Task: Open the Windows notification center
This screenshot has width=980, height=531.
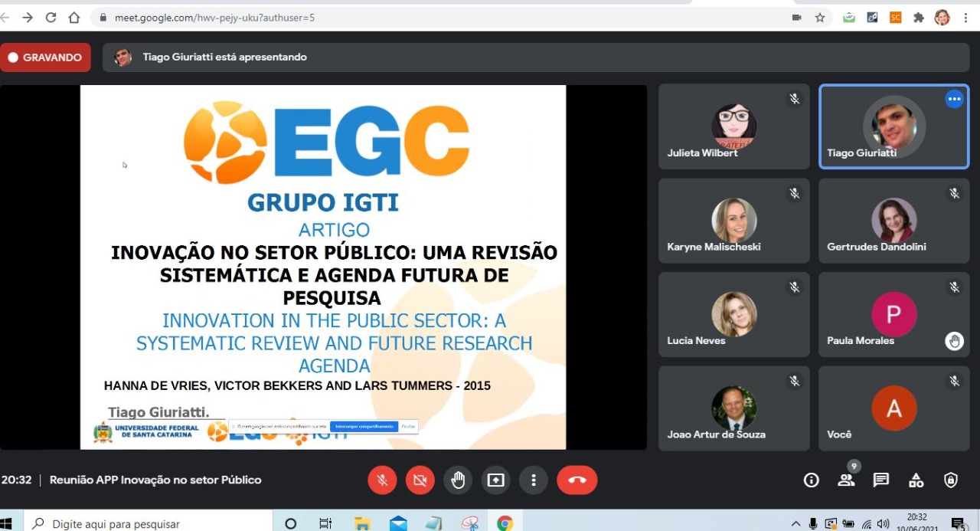Action: (x=959, y=524)
